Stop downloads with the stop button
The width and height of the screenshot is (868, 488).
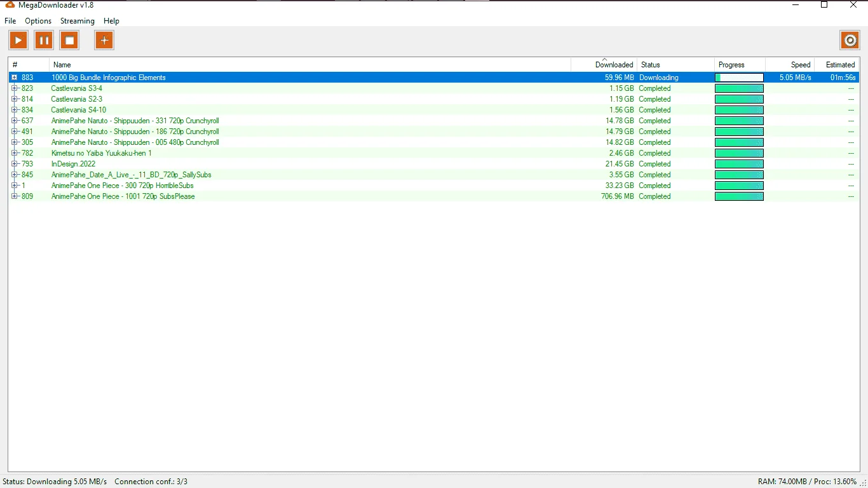pos(69,41)
